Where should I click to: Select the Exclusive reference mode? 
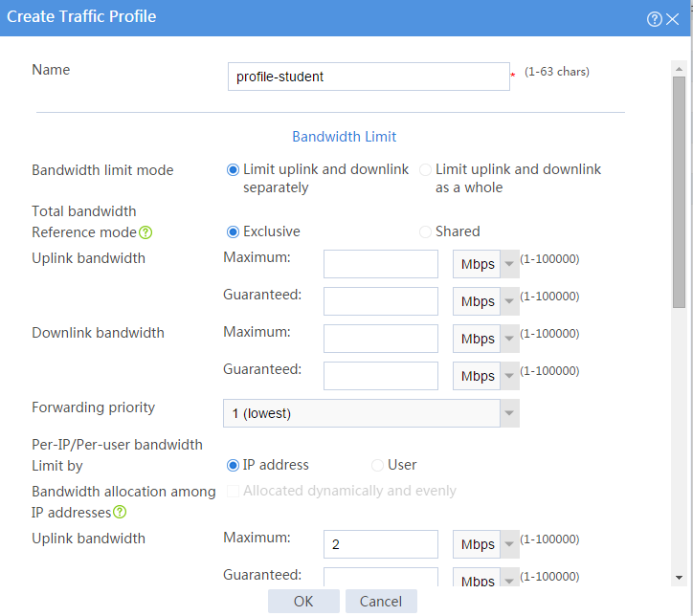(x=233, y=231)
